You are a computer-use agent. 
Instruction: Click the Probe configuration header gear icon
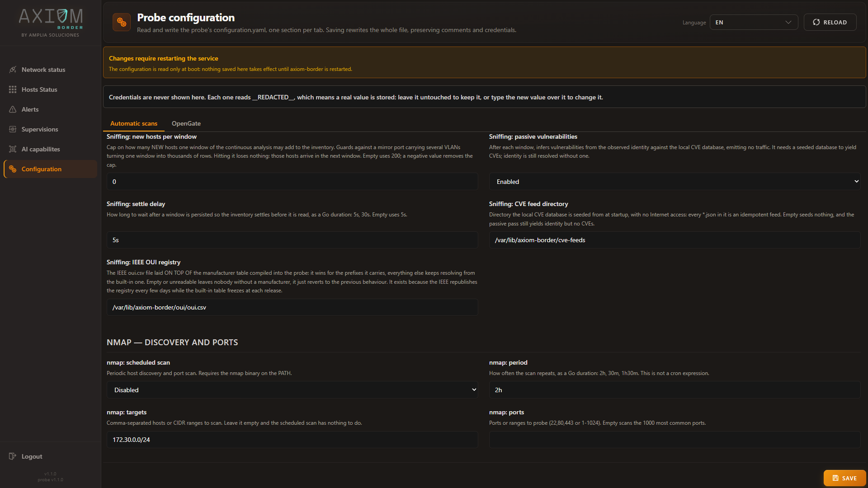[122, 22]
